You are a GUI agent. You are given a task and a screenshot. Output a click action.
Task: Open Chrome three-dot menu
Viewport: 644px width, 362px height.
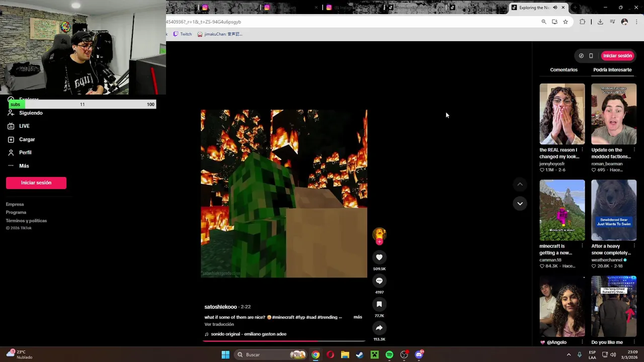(x=637, y=22)
